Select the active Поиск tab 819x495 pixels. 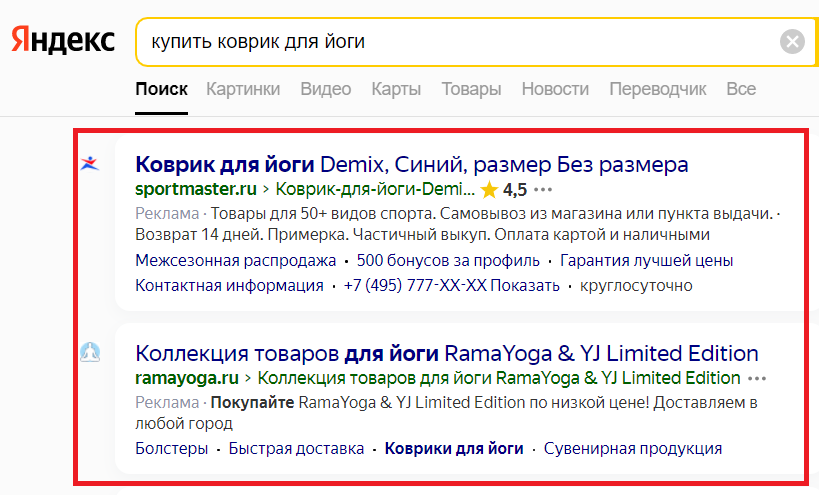tap(161, 89)
